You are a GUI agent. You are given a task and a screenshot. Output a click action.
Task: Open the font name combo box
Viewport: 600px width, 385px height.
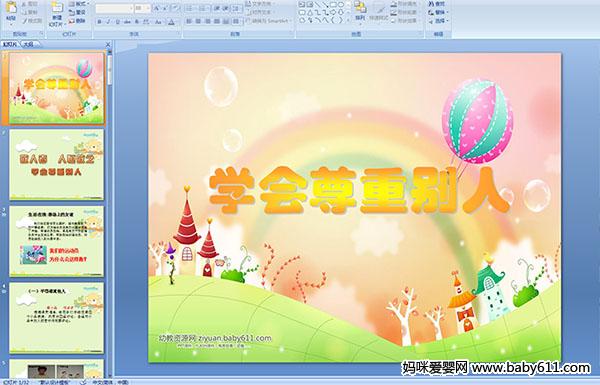coord(114,8)
